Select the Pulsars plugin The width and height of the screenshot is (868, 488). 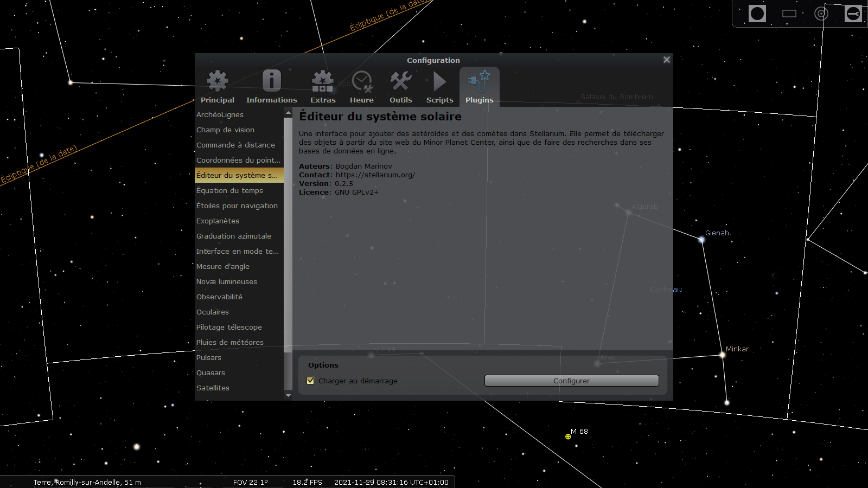point(209,357)
